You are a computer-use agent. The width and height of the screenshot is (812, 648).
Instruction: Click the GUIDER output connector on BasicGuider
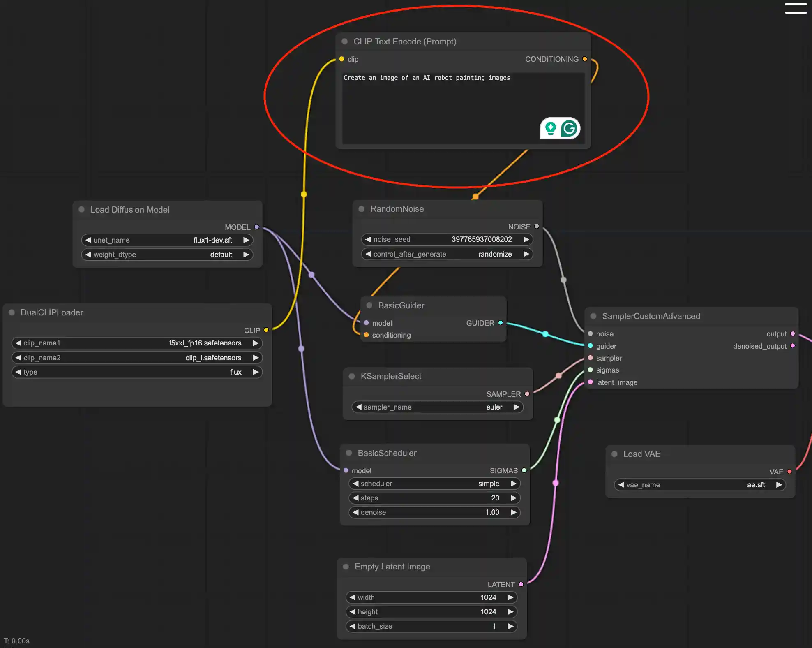pos(501,323)
